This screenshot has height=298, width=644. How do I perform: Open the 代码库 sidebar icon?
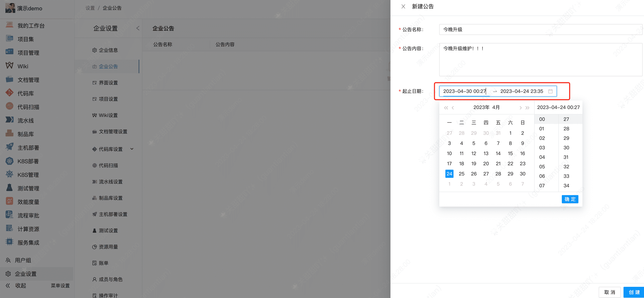pyautogui.click(x=9, y=93)
